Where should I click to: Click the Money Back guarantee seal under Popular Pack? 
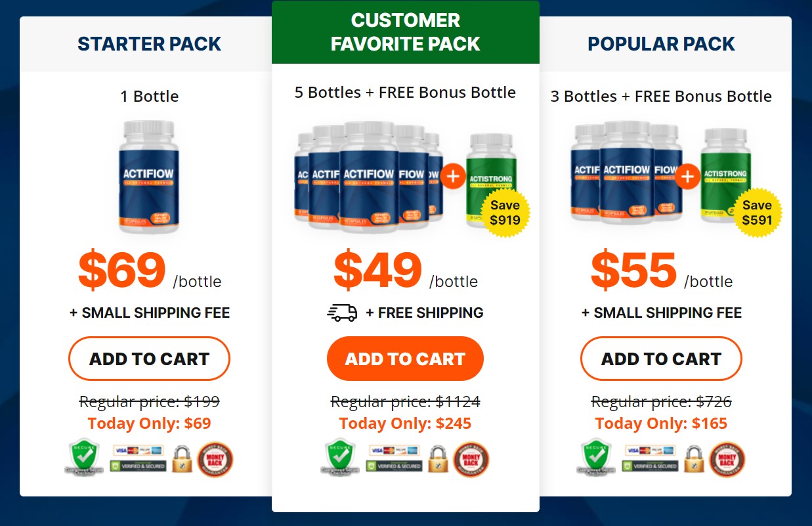click(x=727, y=458)
